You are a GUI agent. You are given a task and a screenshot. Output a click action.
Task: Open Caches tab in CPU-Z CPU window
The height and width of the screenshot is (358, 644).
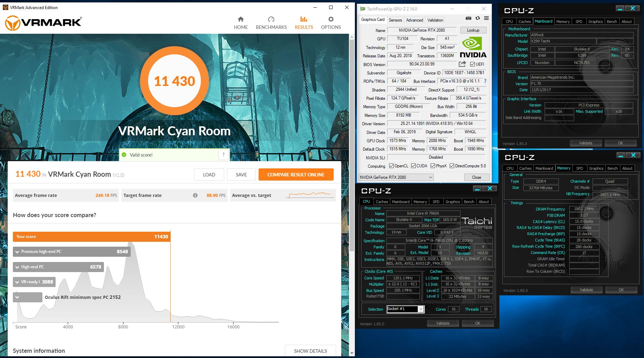click(382, 202)
